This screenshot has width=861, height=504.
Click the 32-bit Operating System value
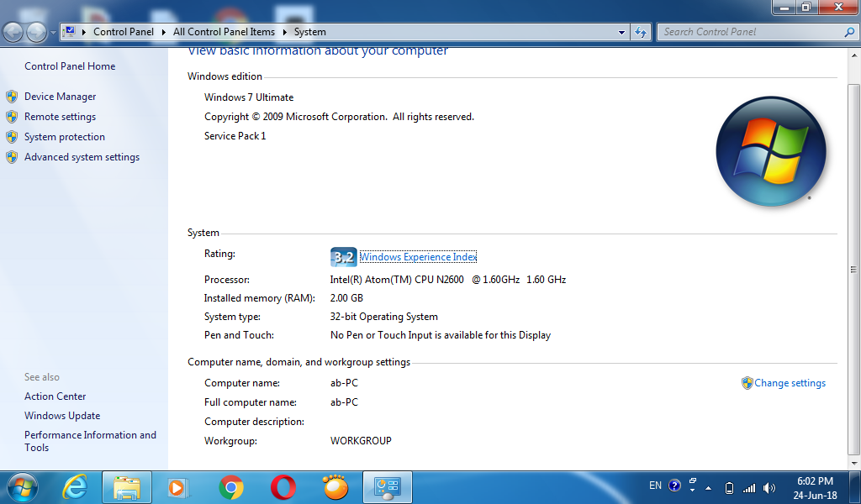tap(383, 317)
